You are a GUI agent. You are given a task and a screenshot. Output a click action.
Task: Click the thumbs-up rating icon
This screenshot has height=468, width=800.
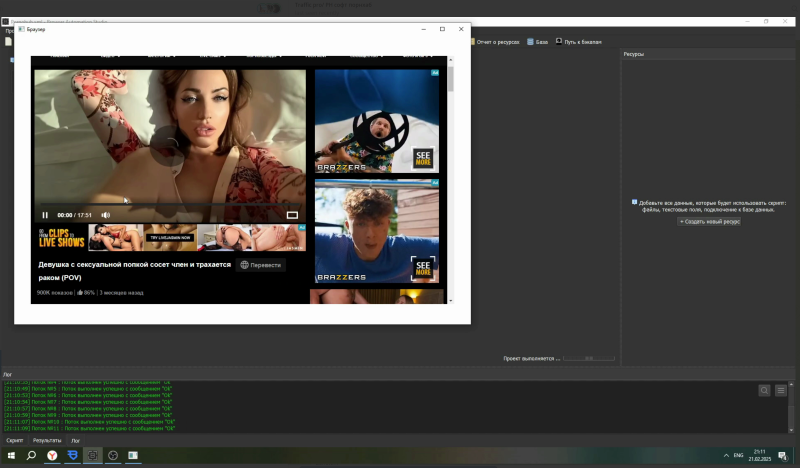pos(80,293)
